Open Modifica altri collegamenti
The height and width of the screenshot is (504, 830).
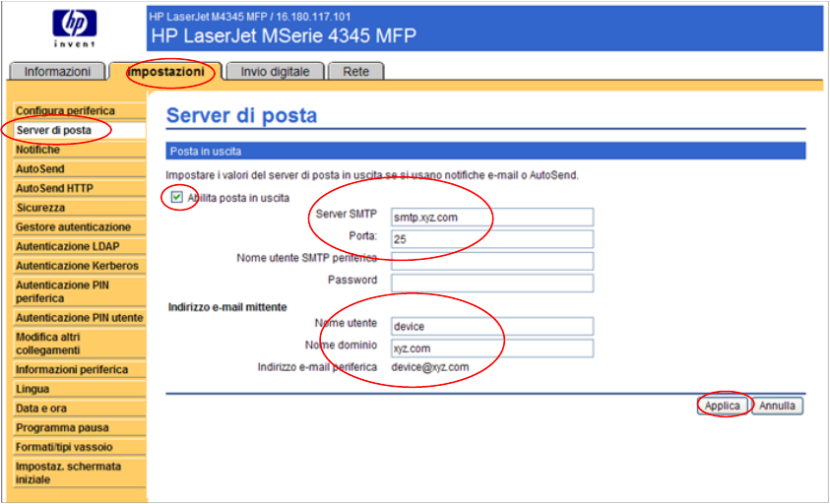point(79,344)
